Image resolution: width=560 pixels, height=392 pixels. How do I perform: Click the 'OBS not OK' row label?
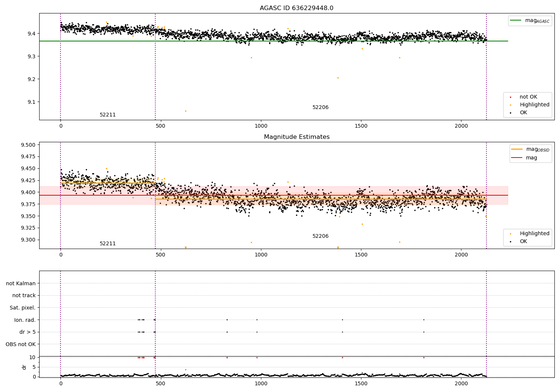[21, 344]
